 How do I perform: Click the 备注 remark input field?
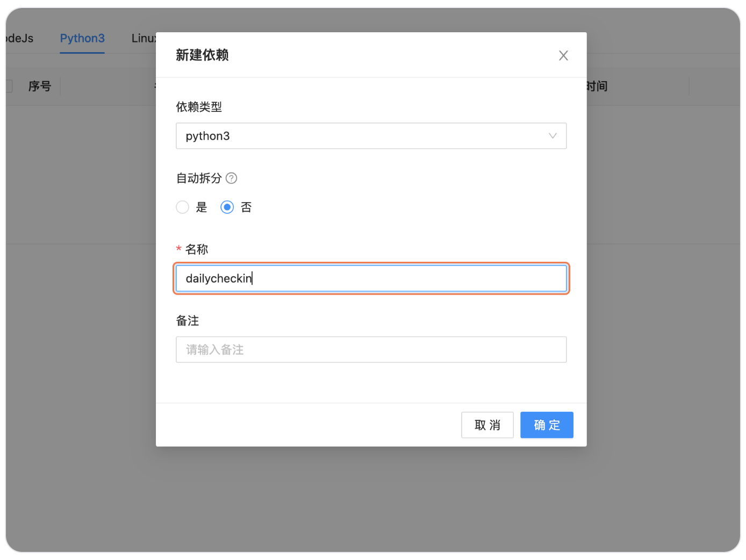point(371,350)
